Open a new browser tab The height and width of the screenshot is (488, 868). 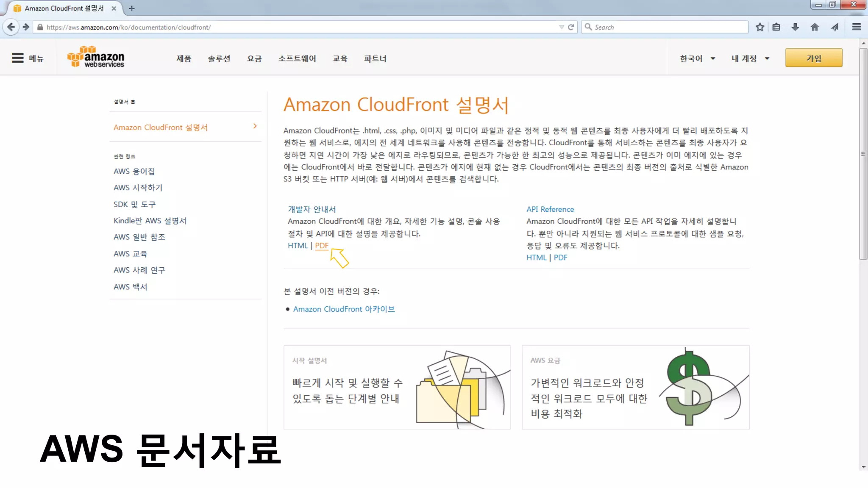pyautogui.click(x=132, y=8)
